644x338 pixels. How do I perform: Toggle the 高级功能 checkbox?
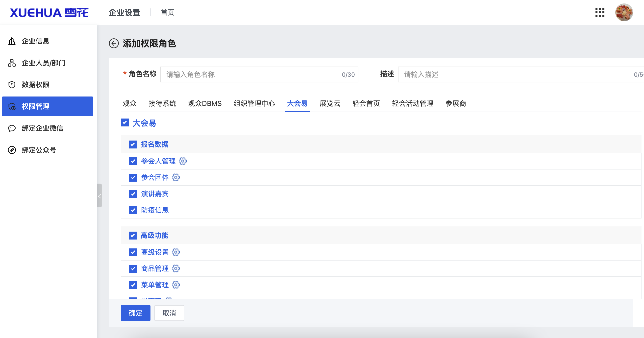tap(133, 235)
